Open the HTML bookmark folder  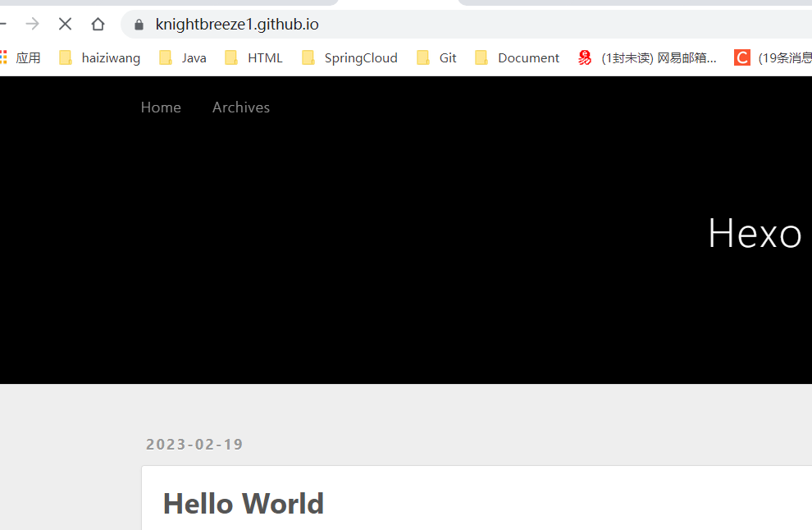point(253,57)
